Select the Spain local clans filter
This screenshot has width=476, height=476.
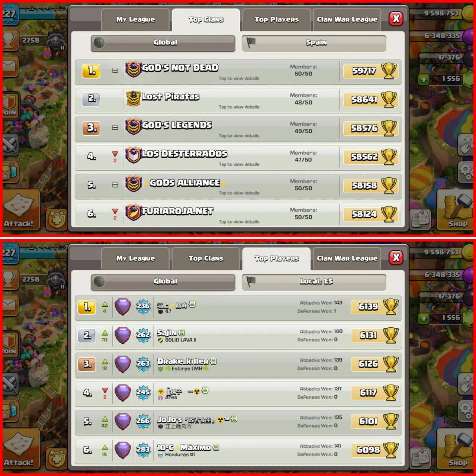click(314, 43)
